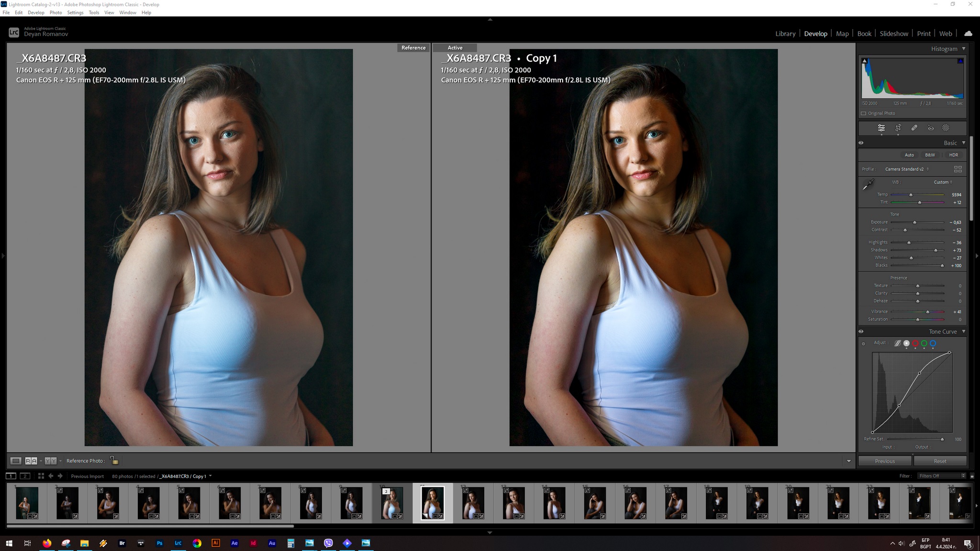Select the Crop overlay tool
Image resolution: width=980 pixels, height=551 pixels.
898,128
